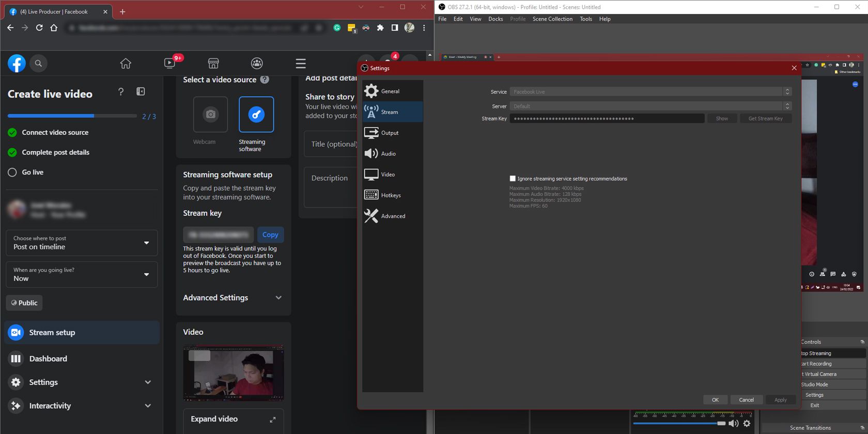Switch to Output settings tab
Image resolution: width=868 pixels, height=434 pixels.
coord(393,133)
